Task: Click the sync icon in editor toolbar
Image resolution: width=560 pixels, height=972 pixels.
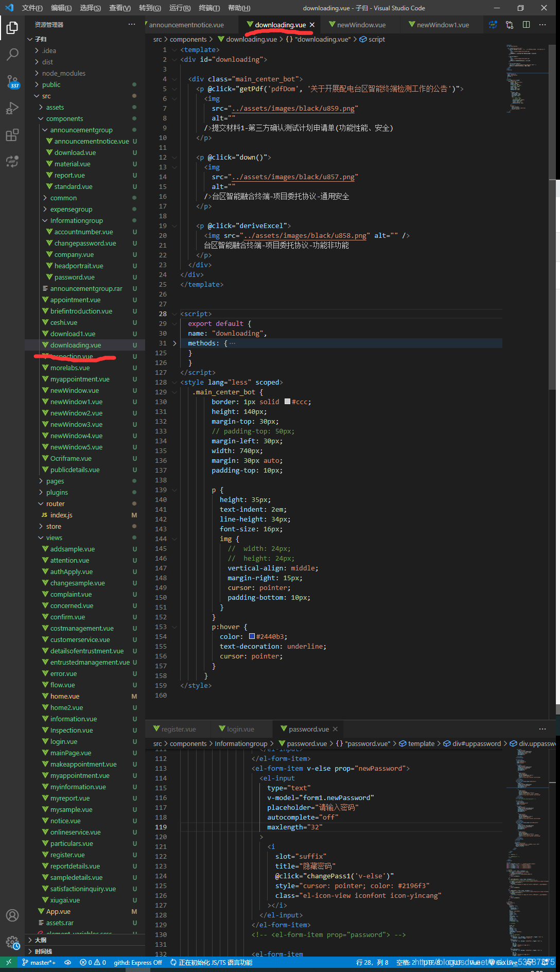Action: [x=493, y=25]
